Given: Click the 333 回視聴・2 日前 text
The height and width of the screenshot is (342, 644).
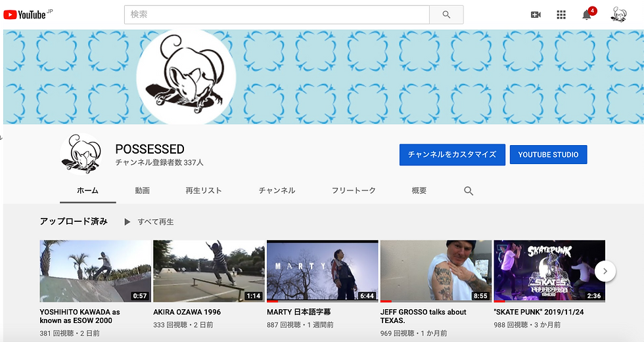Looking at the screenshot, I should click(x=183, y=325).
